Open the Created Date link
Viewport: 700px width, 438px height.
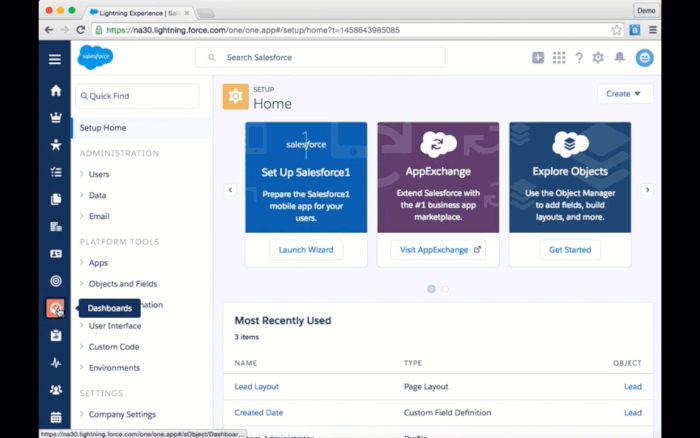click(259, 413)
